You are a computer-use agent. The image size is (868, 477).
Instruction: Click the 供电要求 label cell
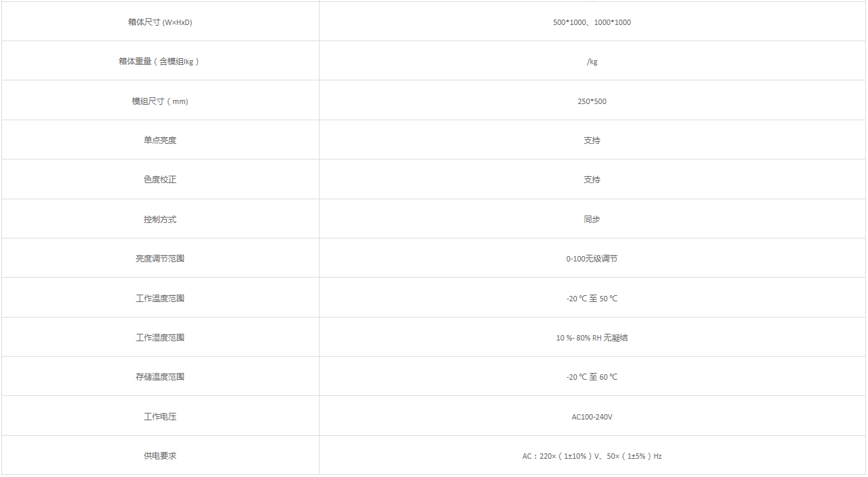point(160,456)
